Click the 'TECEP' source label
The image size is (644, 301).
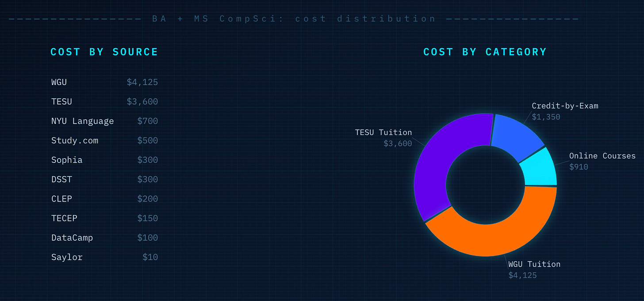click(x=64, y=218)
